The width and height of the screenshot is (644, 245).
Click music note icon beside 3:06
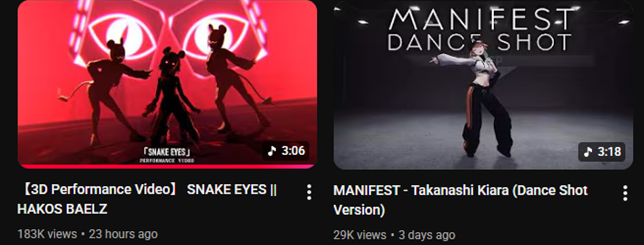pos(272,151)
